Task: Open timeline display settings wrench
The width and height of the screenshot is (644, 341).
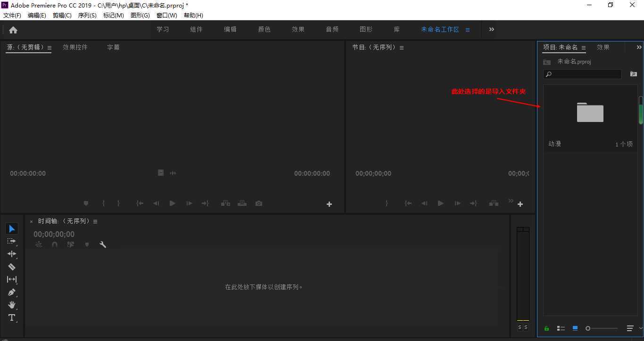Action: click(x=103, y=244)
